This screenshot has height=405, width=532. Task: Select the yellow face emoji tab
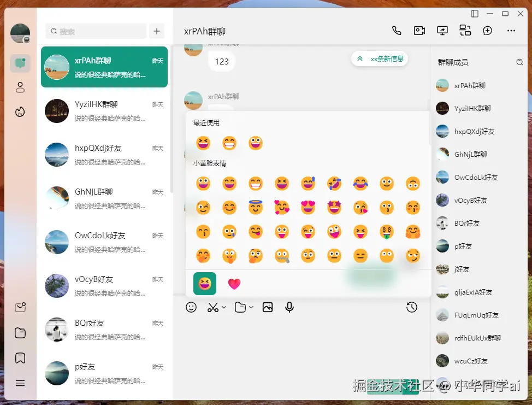point(205,284)
